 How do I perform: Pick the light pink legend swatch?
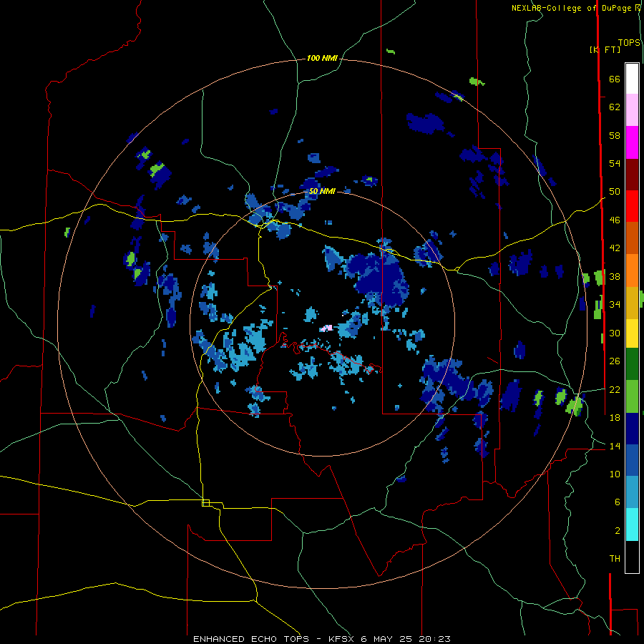[632, 110]
